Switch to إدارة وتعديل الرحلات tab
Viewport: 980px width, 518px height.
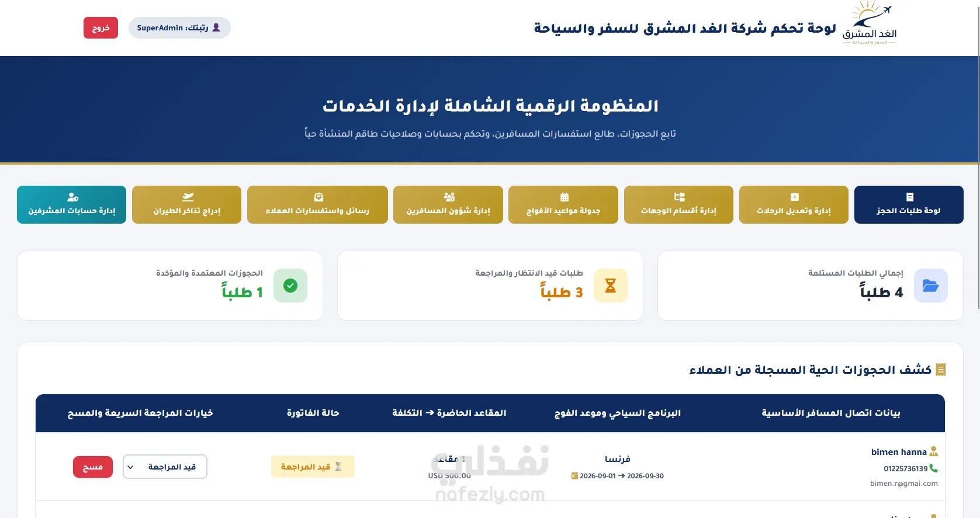tap(794, 204)
